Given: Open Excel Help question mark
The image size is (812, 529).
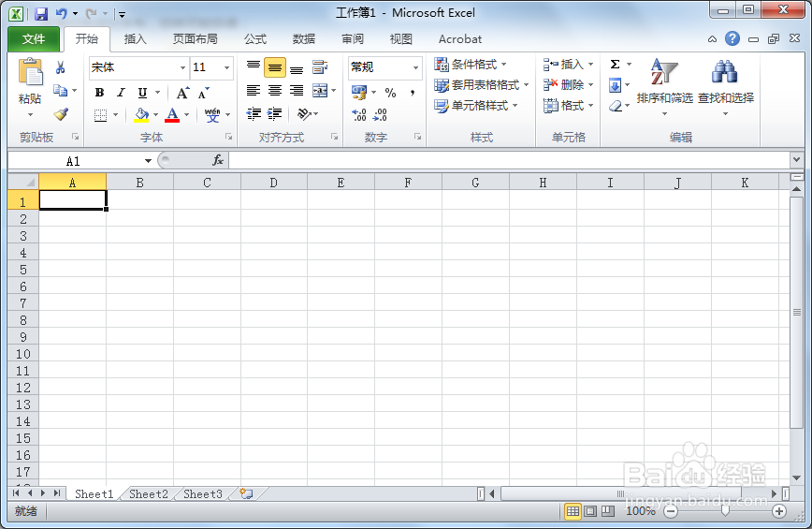Looking at the screenshot, I should (732, 39).
